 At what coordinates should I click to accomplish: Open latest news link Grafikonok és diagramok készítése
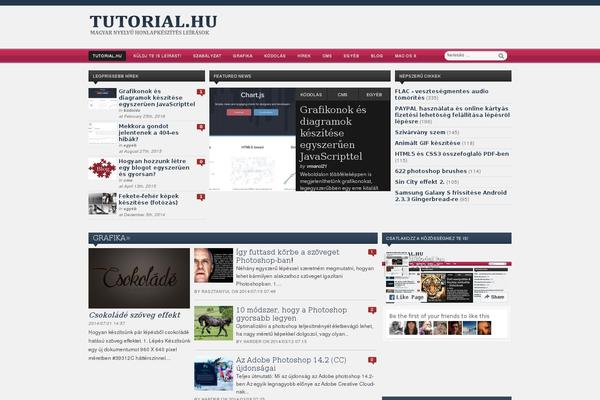[x=157, y=98]
